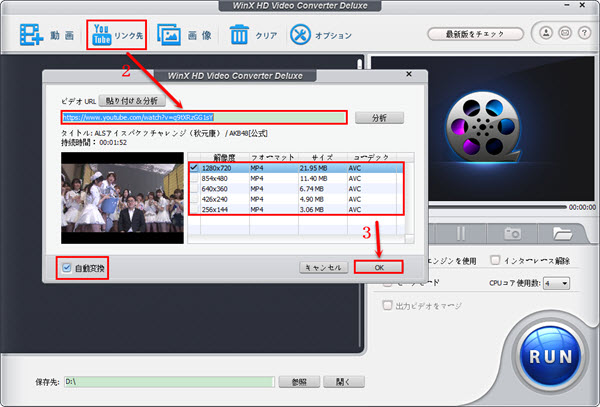Screen dimensions: 600x407
Task: Click the 参照 browse button
Action: click(299, 381)
